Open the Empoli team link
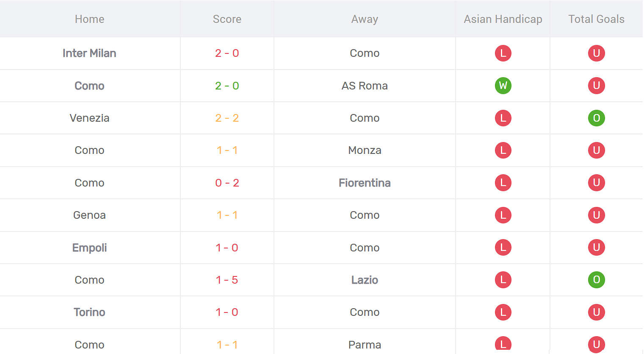This screenshot has height=354, width=644. point(89,248)
